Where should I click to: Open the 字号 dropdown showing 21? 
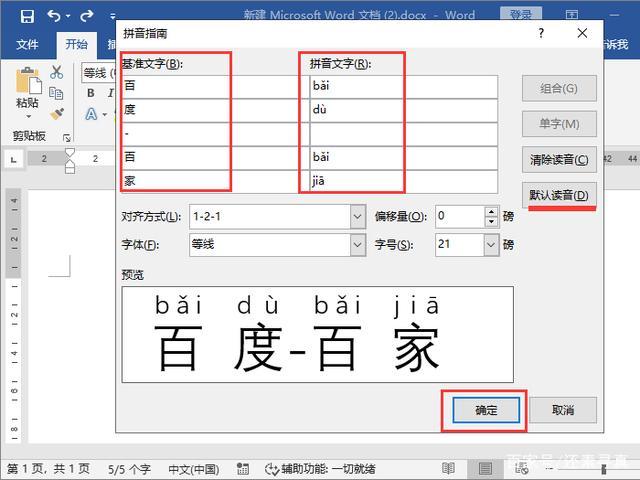point(491,245)
